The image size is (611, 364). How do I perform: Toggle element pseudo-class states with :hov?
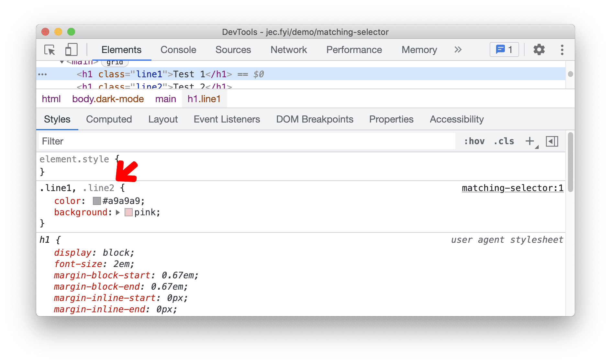pos(474,141)
